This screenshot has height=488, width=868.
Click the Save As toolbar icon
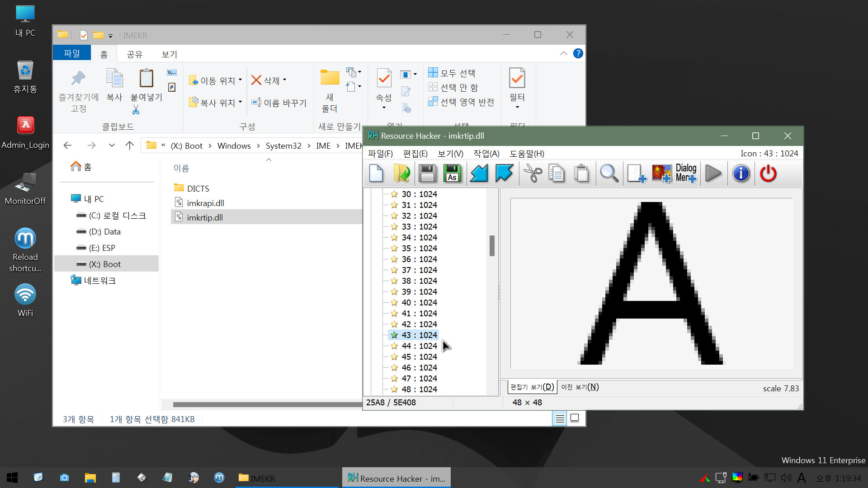coord(452,174)
